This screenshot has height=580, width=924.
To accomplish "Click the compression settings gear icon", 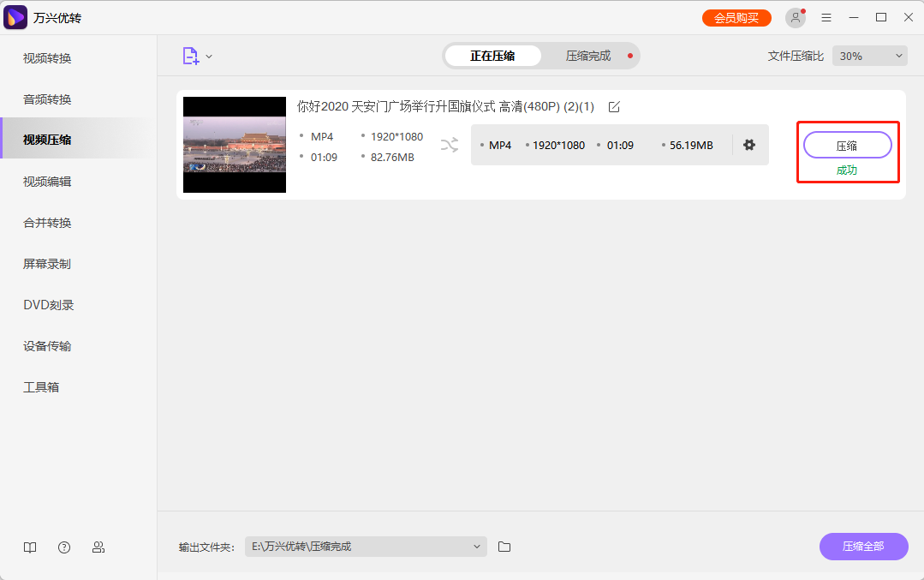I will pyautogui.click(x=749, y=145).
